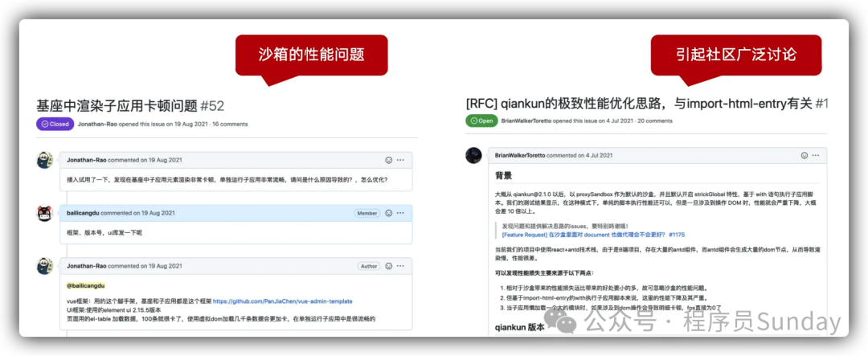Add a reaction to bailicangdu's comment

click(x=389, y=213)
